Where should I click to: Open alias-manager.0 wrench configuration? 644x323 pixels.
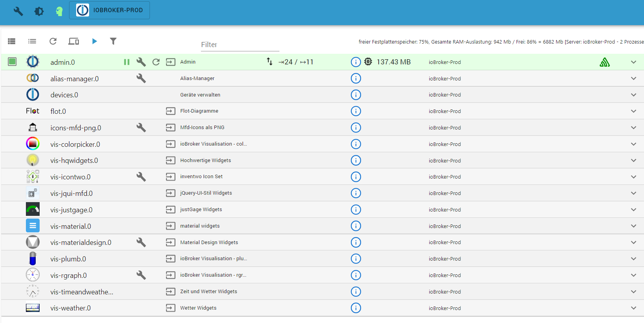tap(141, 78)
